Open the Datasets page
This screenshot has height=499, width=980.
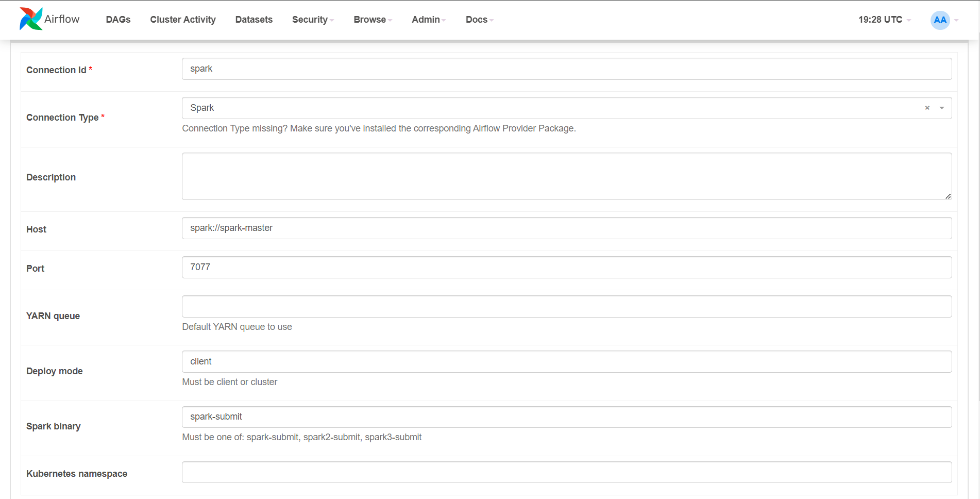[x=254, y=20]
